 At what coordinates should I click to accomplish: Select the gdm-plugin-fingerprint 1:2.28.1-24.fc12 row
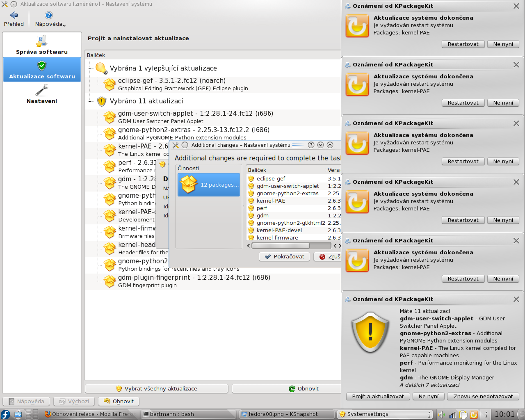click(213, 281)
